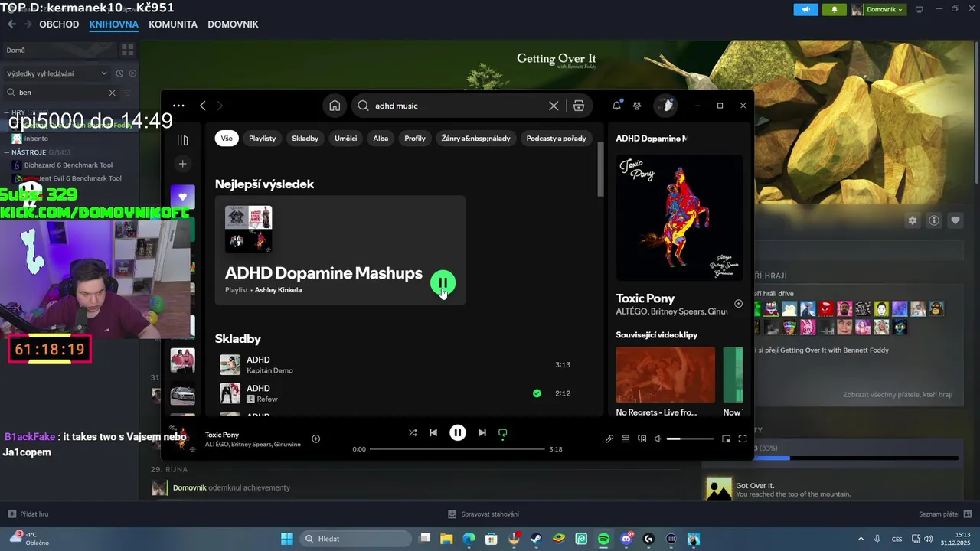Image resolution: width=980 pixels, height=551 pixels.
Task: Filter results by Podcasty a pořady
Action: pyautogui.click(x=556, y=139)
